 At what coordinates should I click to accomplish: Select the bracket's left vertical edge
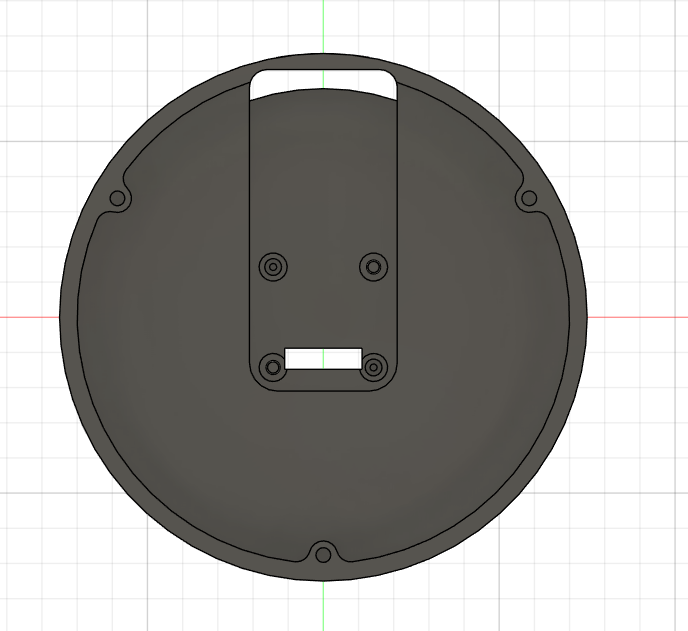249,220
